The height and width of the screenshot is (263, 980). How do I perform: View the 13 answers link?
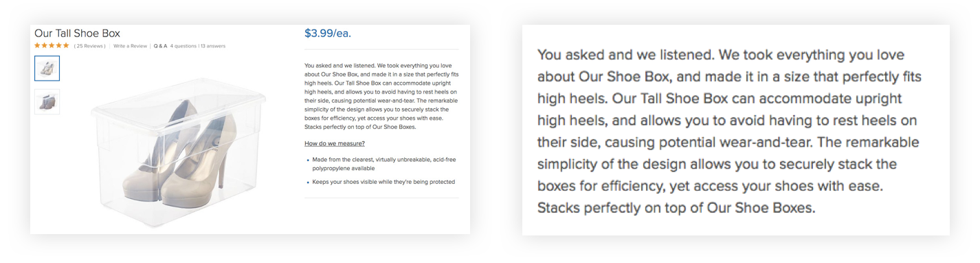(213, 46)
